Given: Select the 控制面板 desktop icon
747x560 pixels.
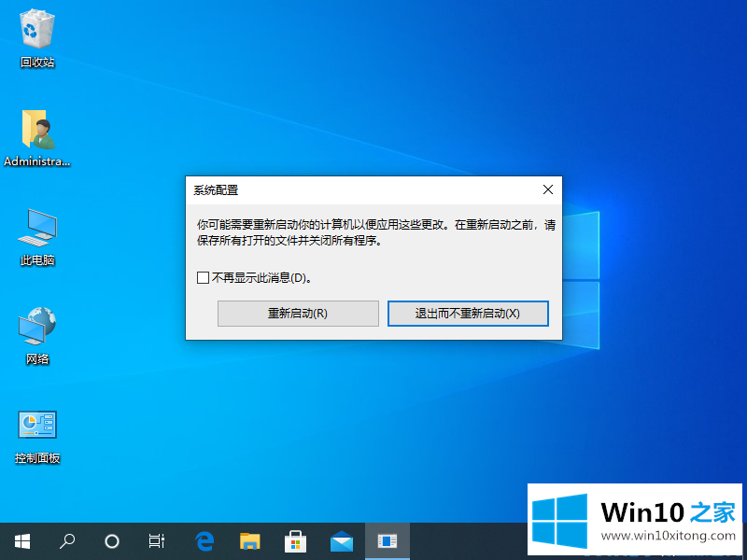Looking at the screenshot, I should coord(37,437).
